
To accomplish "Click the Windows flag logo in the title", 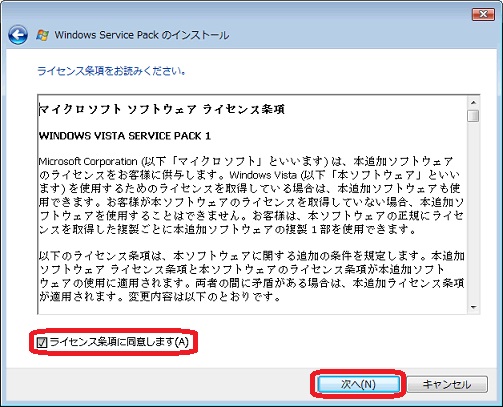I will [43, 35].
